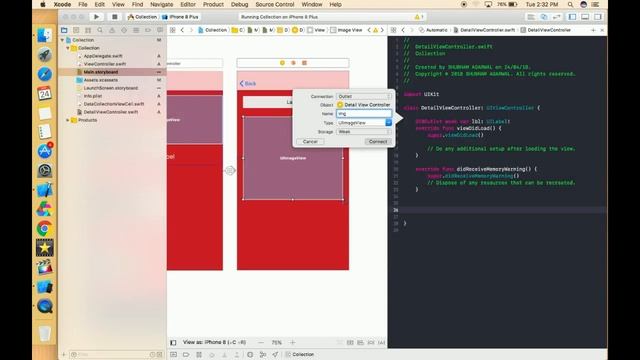
Task: Toggle the document outline button
Action: [x=173, y=342]
